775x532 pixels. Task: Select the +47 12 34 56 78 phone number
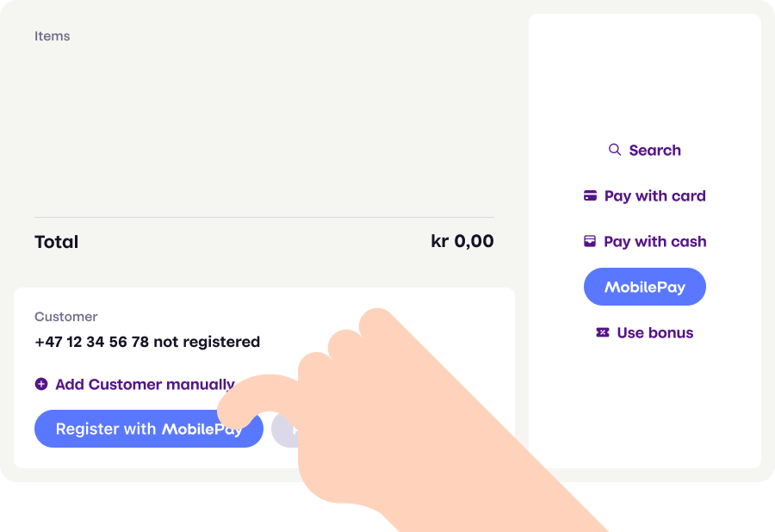point(92,343)
